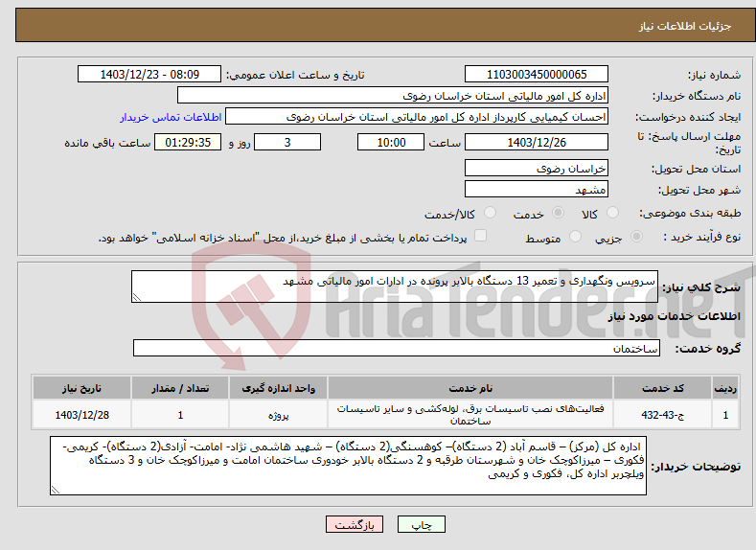Click the شرح کلی نیاز text area
Viewport: 756px width, 550px height.
click(395, 286)
